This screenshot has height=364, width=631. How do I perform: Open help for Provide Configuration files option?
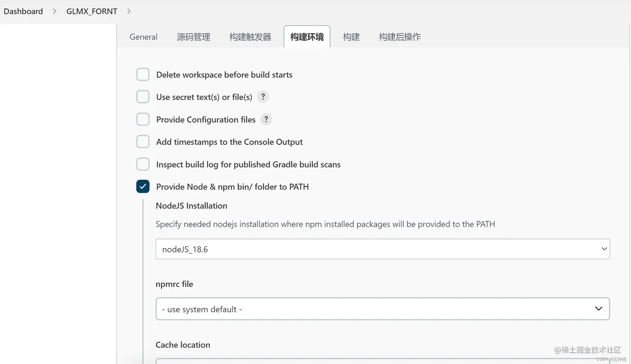266,119
